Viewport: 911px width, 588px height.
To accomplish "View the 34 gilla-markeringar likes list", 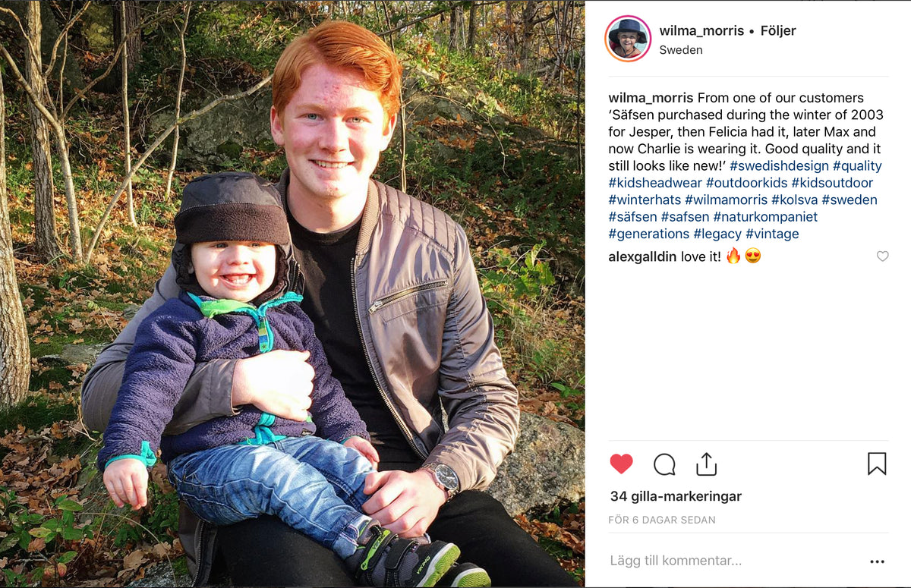I will 676,496.
